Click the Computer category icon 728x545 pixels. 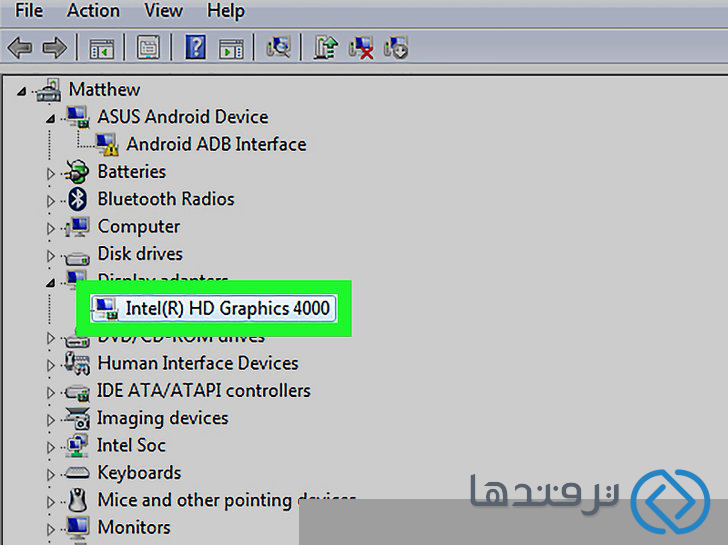77,227
